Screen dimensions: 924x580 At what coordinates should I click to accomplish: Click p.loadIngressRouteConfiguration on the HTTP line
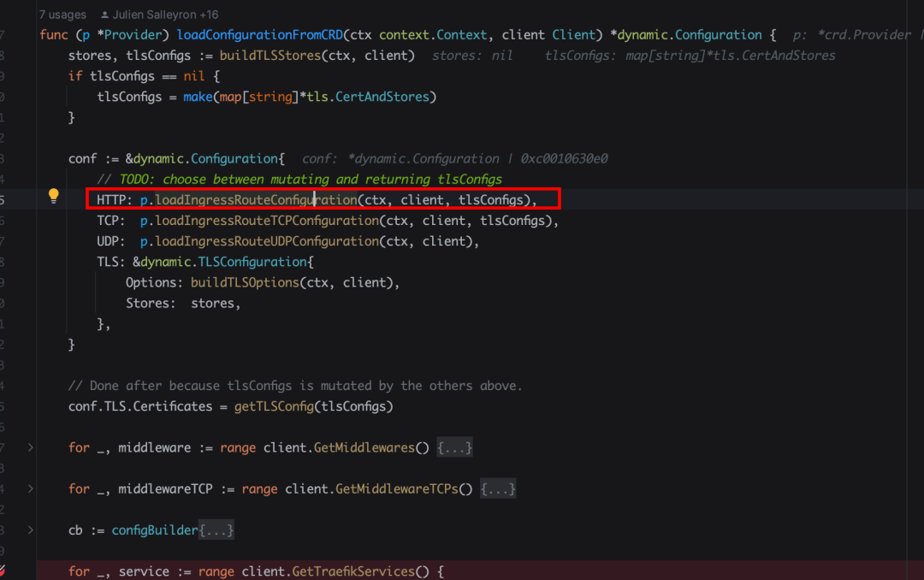pyautogui.click(x=248, y=200)
